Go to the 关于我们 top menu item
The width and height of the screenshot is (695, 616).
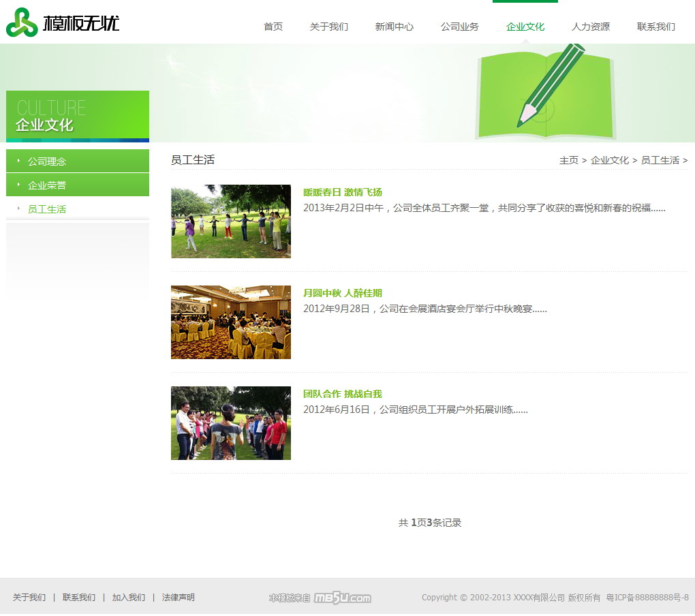coord(328,27)
